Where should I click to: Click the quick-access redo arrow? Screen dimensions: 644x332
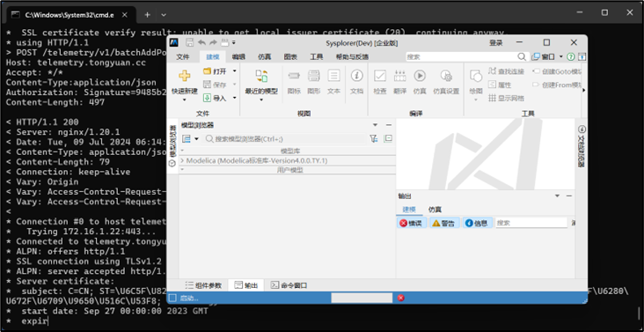pyautogui.click(x=213, y=42)
